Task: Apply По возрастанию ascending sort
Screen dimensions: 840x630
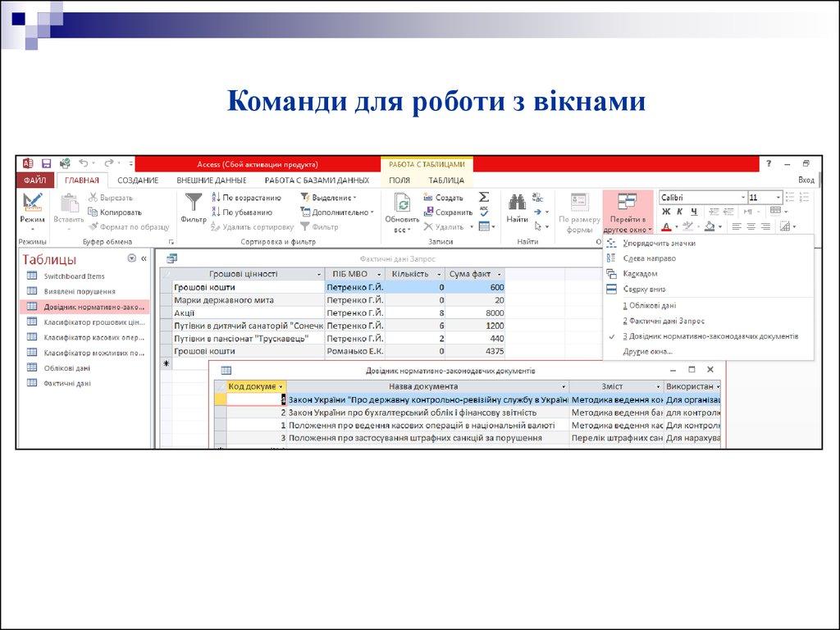Action: pyautogui.click(x=246, y=198)
